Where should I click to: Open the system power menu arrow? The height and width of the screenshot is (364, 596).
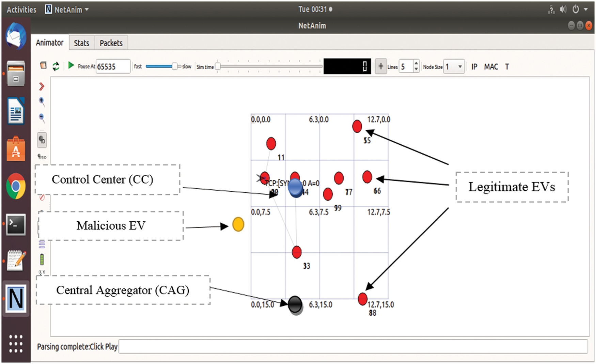click(586, 10)
